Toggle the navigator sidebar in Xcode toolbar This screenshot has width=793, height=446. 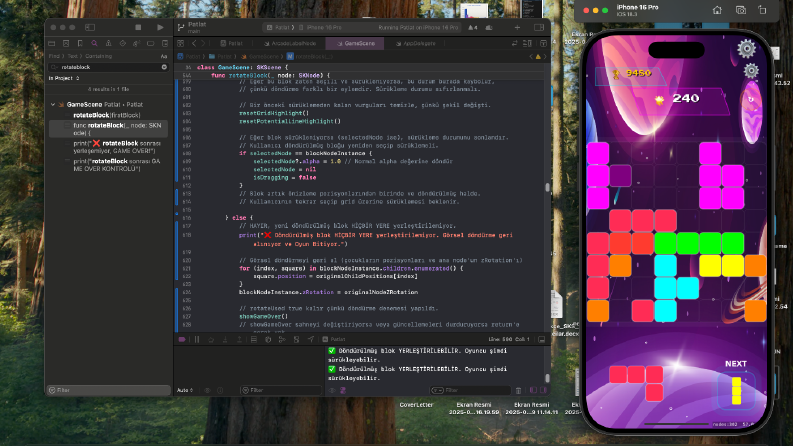[90, 27]
